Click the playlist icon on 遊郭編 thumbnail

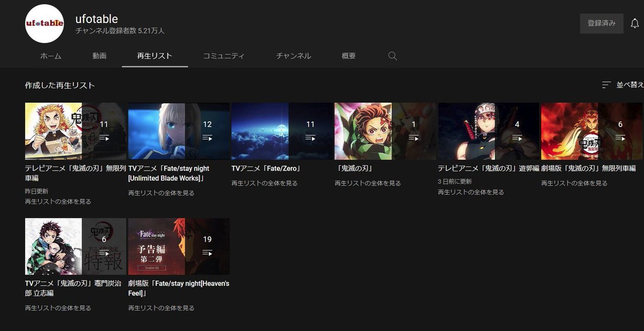pyautogui.click(x=517, y=138)
